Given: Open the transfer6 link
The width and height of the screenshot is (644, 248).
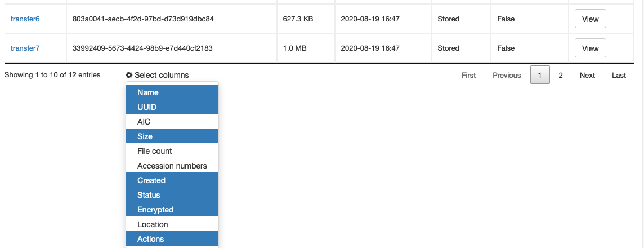Looking at the screenshot, I should point(25,19).
